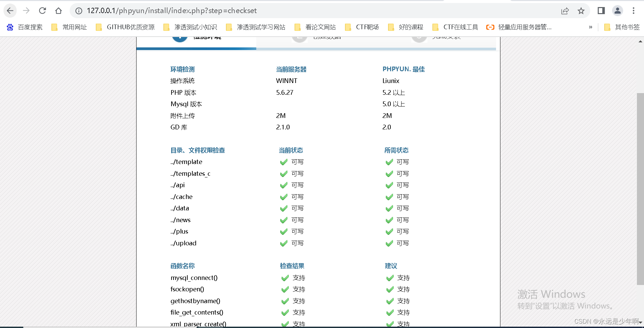View site information icon in address bar

tap(79, 11)
